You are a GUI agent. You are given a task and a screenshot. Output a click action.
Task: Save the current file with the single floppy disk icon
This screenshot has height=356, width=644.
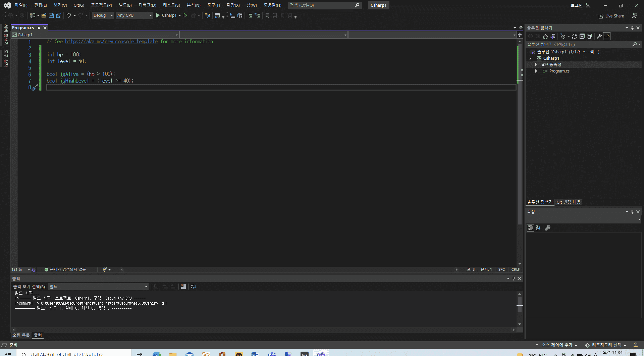(x=51, y=15)
